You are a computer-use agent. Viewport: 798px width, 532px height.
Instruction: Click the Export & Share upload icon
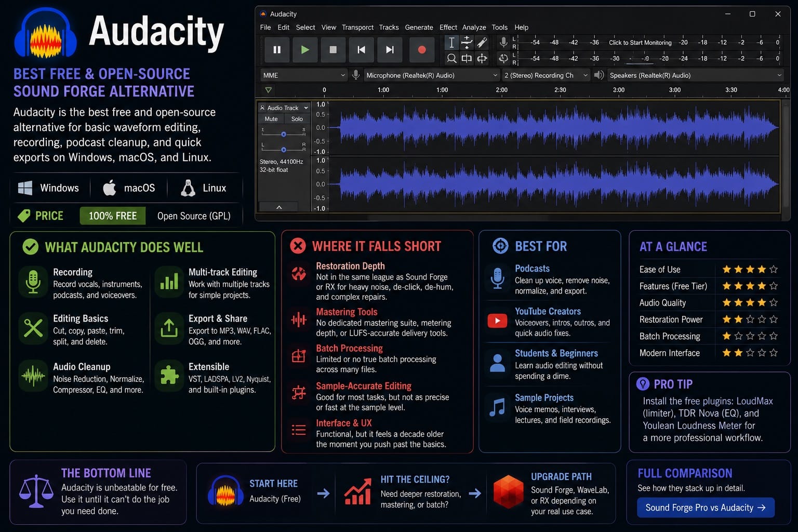click(x=169, y=328)
